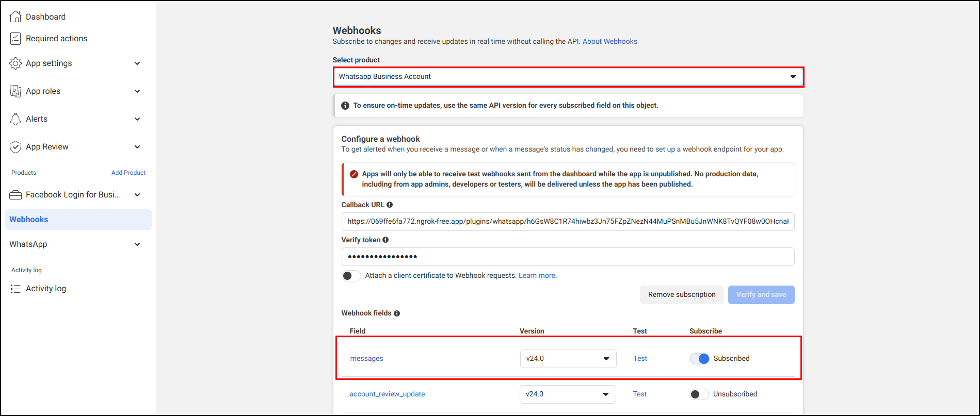Click the Verify token input field
Screen dimensions: 980x416
[568, 257]
